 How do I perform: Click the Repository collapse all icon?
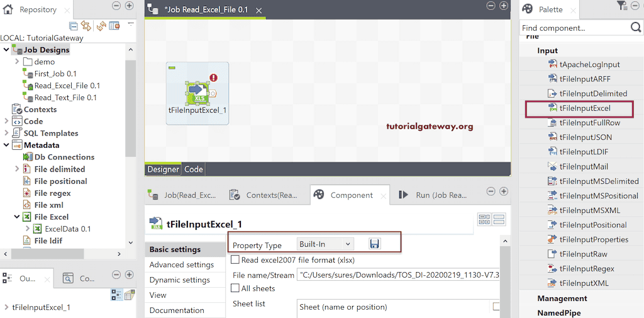pos(74,26)
